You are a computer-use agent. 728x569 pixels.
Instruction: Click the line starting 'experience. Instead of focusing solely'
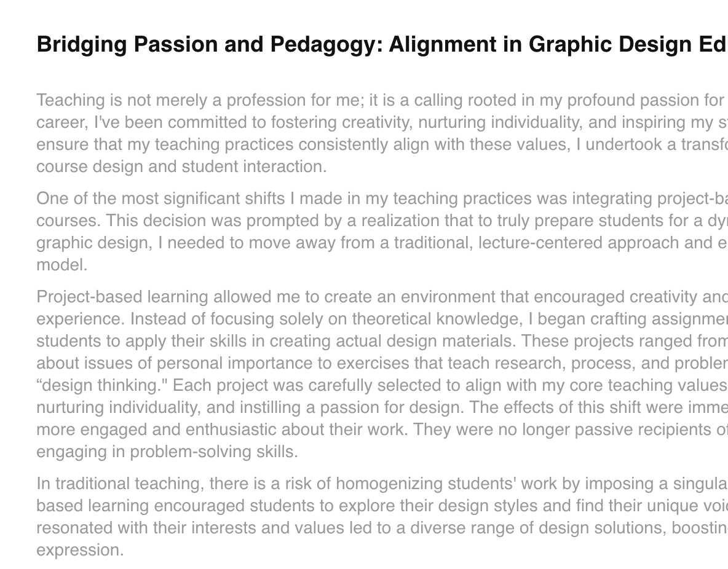[x=382, y=319]
